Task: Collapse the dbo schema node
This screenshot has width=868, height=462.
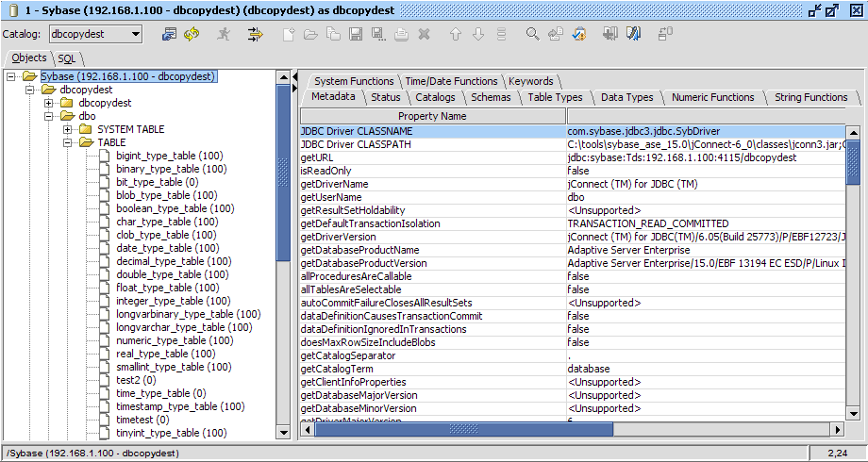Action: (x=49, y=116)
